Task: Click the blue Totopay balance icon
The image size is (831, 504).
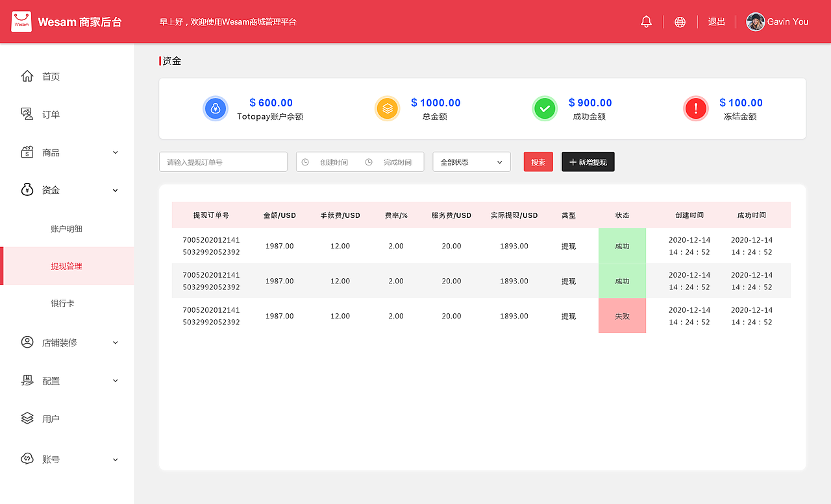Action: tap(215, 108)
